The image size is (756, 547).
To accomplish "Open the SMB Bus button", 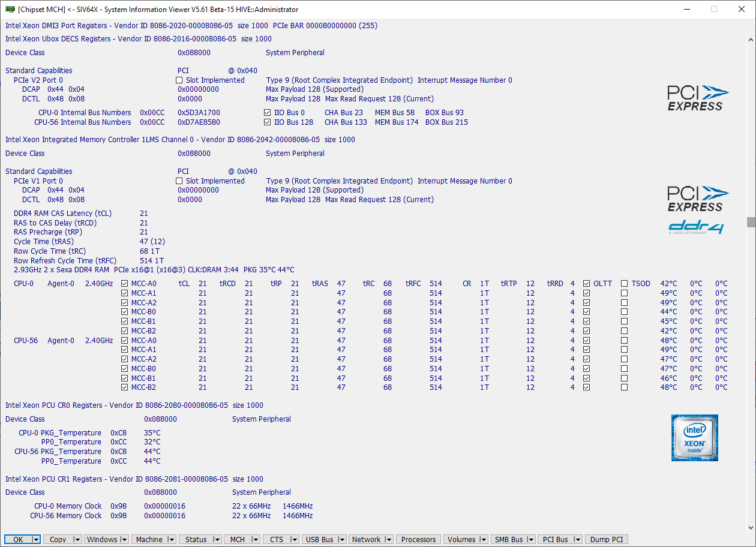I will 514,540.
